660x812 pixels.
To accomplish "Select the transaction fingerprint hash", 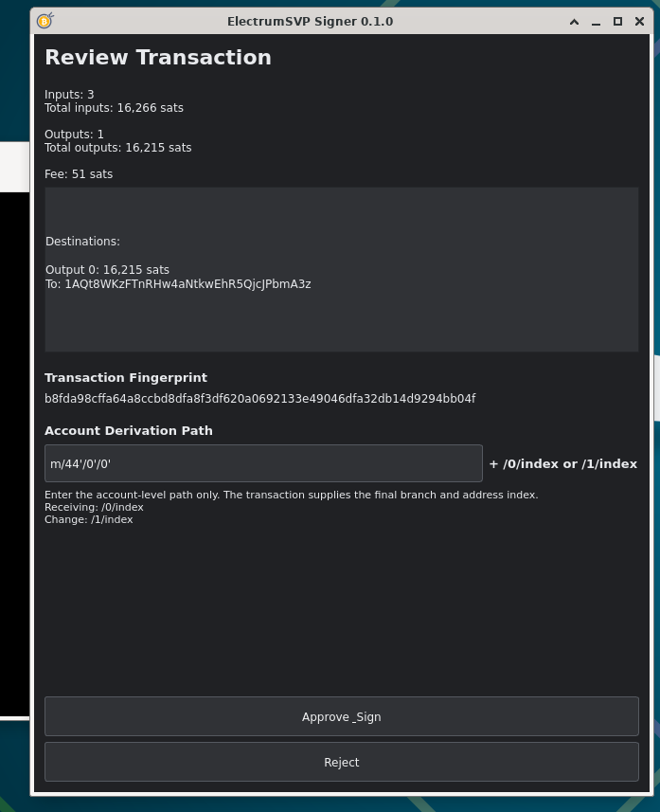I will pyautogui.click(x=259, y=398).
